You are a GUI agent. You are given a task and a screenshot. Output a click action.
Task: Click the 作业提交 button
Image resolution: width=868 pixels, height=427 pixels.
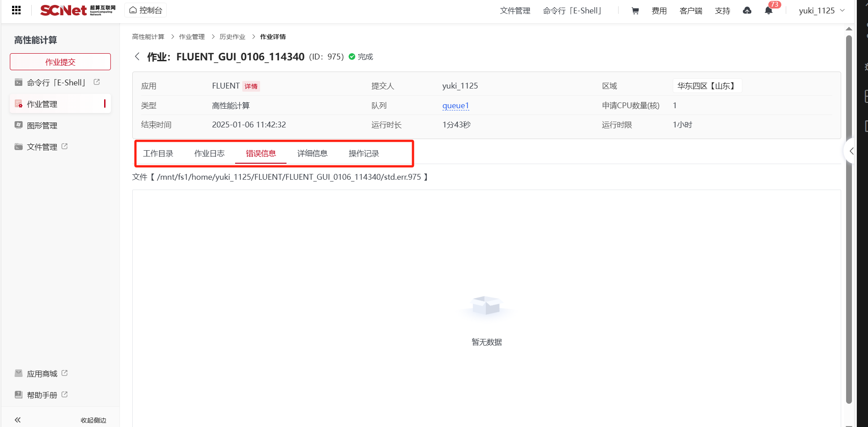[x=60, y=62]
